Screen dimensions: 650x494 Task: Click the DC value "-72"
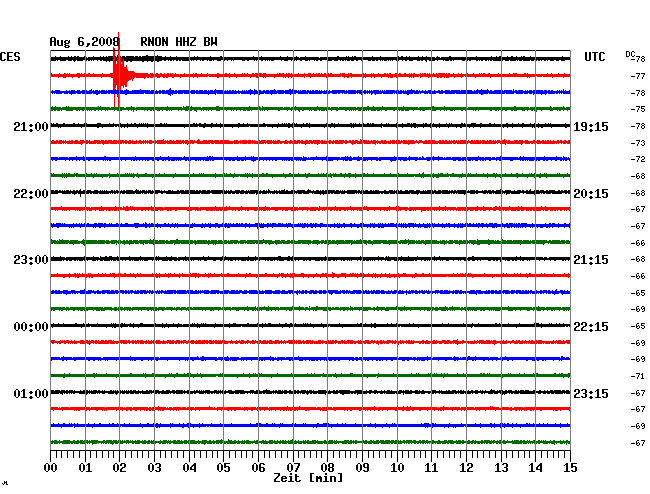[x=638, y=159]
